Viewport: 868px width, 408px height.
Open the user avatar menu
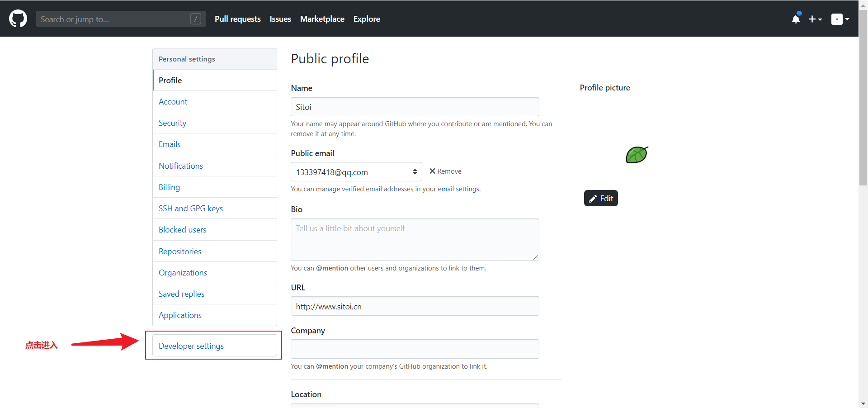point(840,19)
